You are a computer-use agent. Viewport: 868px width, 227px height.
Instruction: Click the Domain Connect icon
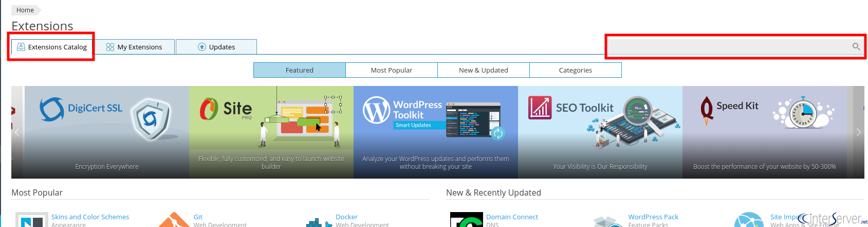(x=467, y=220)
